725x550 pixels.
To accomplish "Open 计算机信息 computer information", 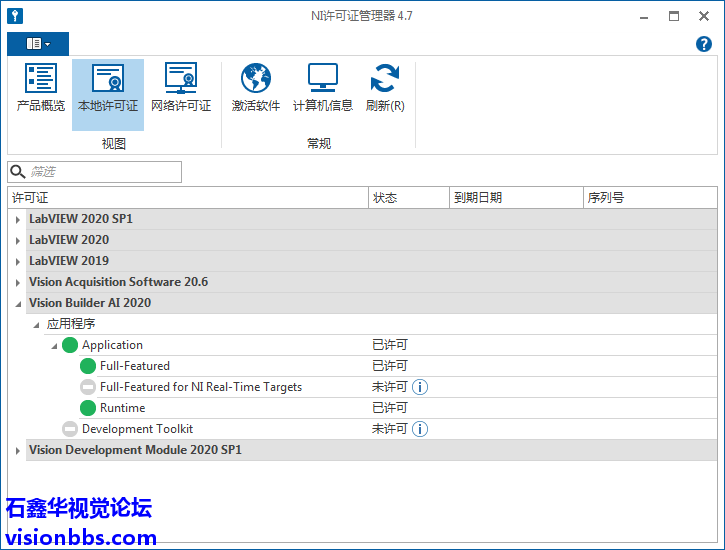I will point(322,89).
